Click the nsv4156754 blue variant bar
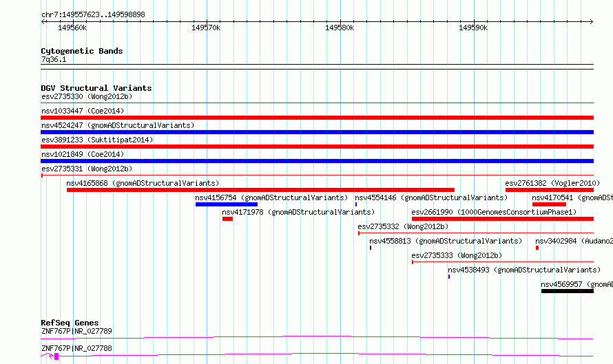 pos(227,204)
